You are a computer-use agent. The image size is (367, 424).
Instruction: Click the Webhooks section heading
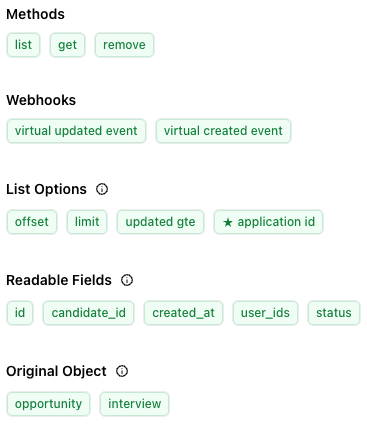click(x=41, y=100)
